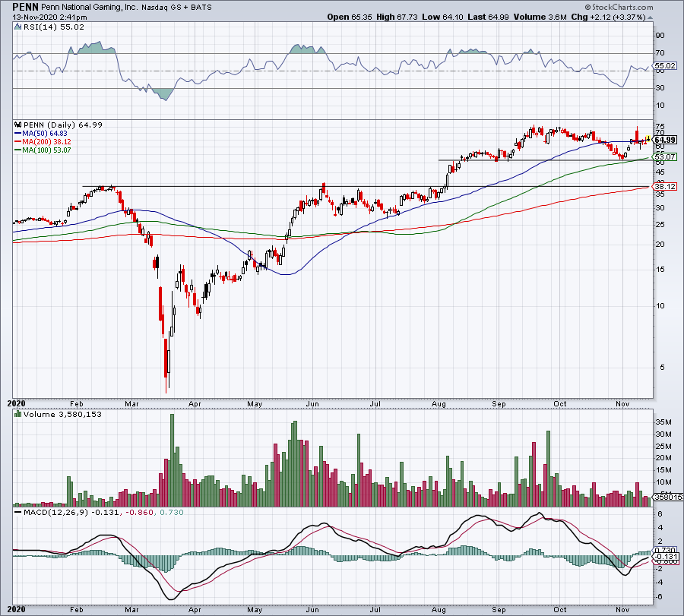Click the Last 64.99 value in header
The width and height of the screenshot is (684, 616).
(488, 17)
